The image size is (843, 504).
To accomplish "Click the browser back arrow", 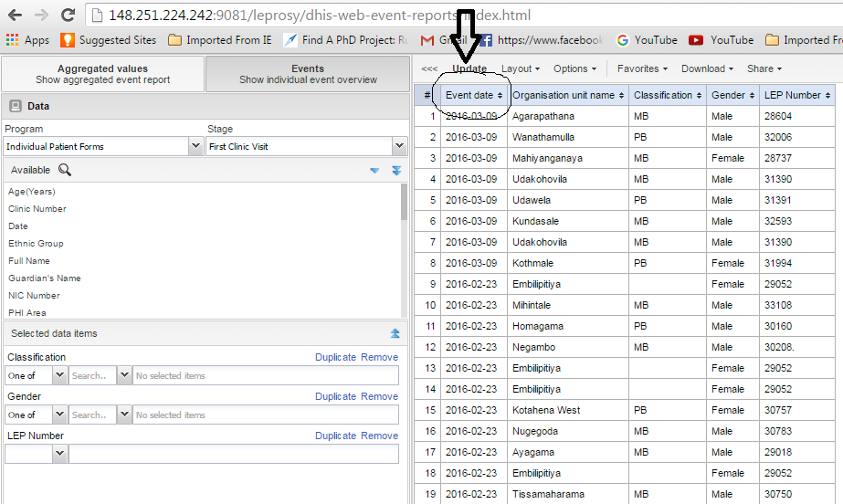I will [15, 16].
